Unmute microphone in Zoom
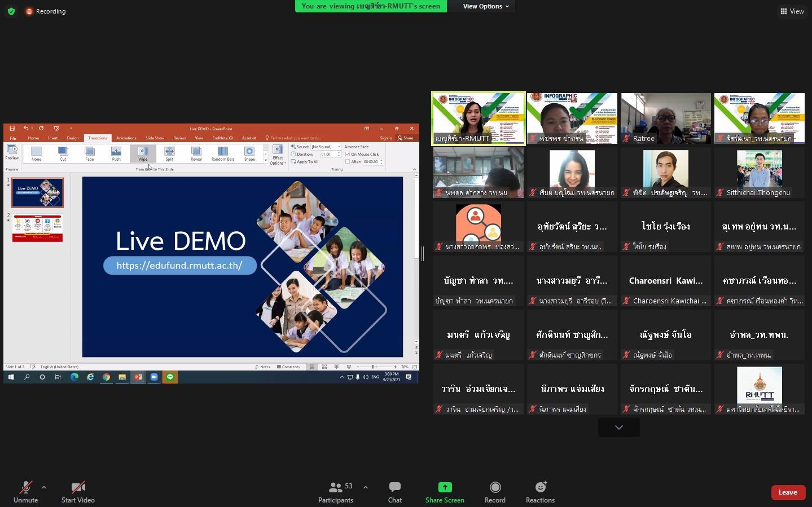812x507 pixels. (x=25, y=492)
